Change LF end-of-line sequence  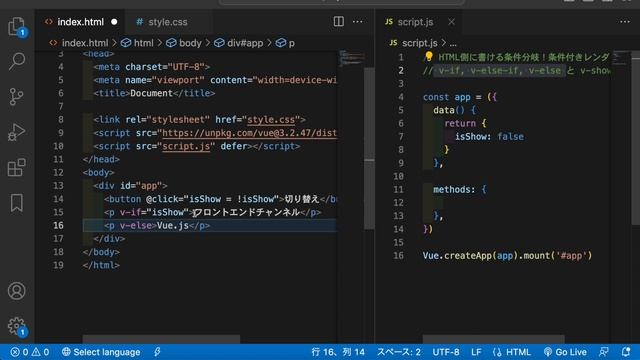476,352
